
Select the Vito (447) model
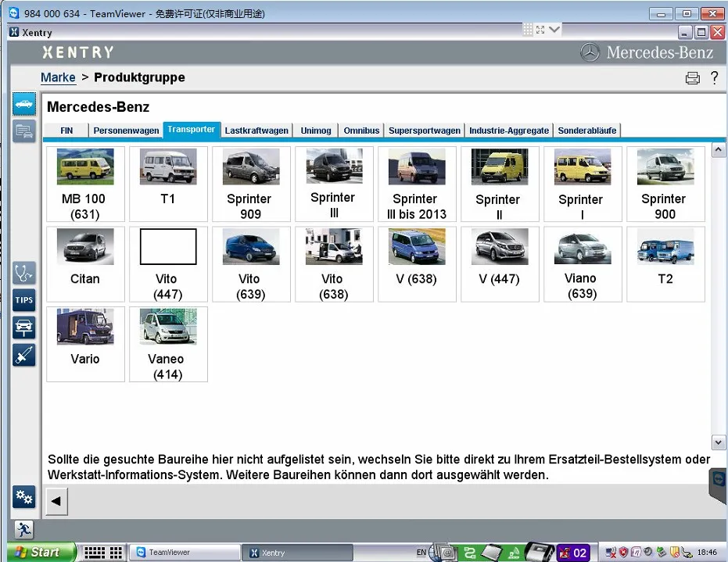click(x=168, y=264)
